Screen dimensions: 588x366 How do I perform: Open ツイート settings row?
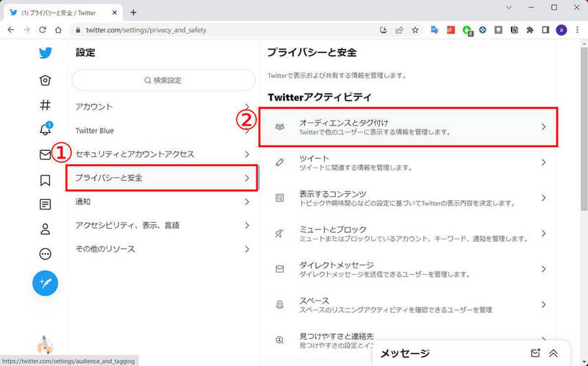click(408, 162)
